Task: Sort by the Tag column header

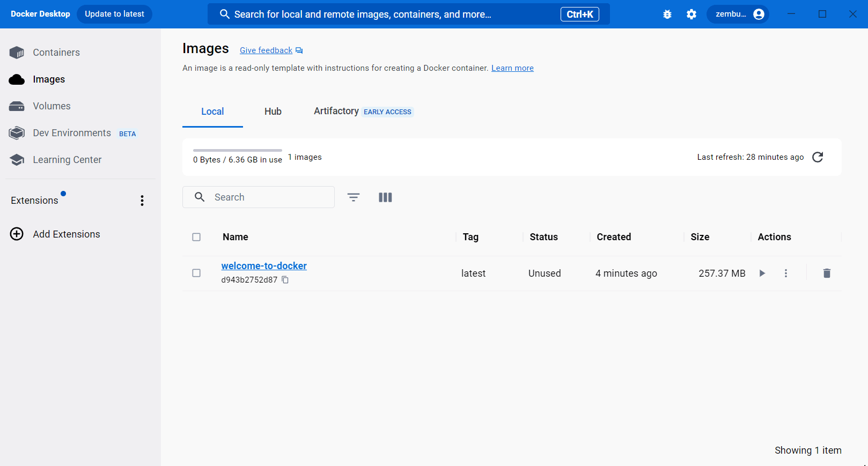Action: click(x=470, y=237)
